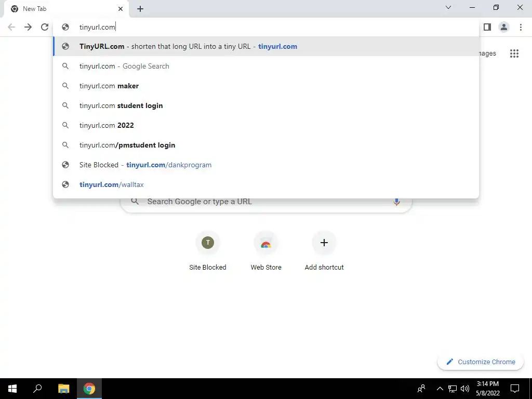Click Customize Chrome button
Screen dimensions: 532x399
pos(481,362)
